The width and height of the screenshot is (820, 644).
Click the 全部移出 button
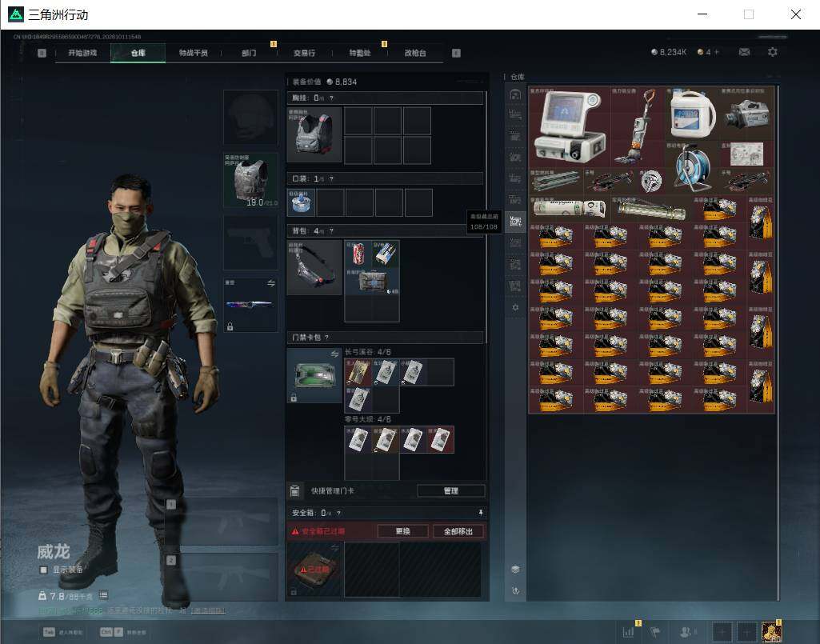tap(458, 531)
